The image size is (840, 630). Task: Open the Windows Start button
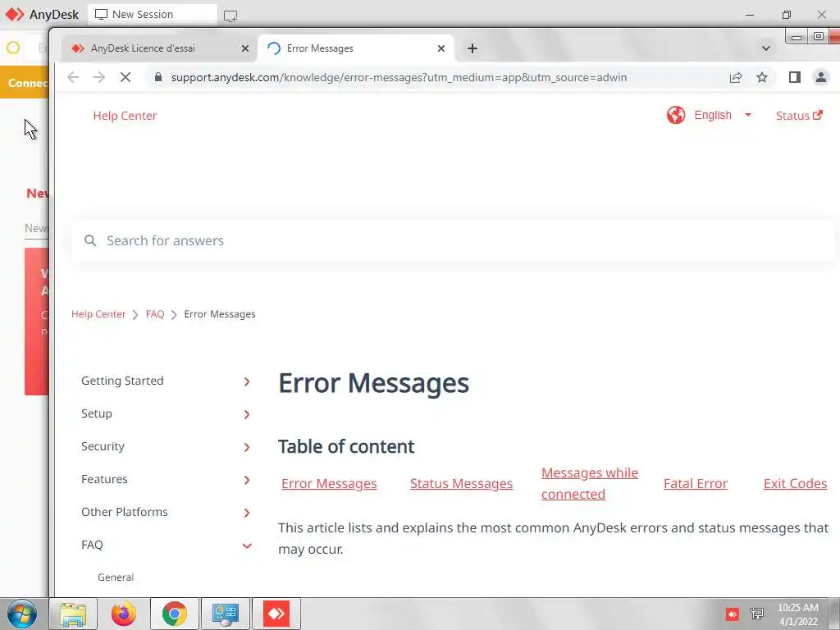coord(21,614)
